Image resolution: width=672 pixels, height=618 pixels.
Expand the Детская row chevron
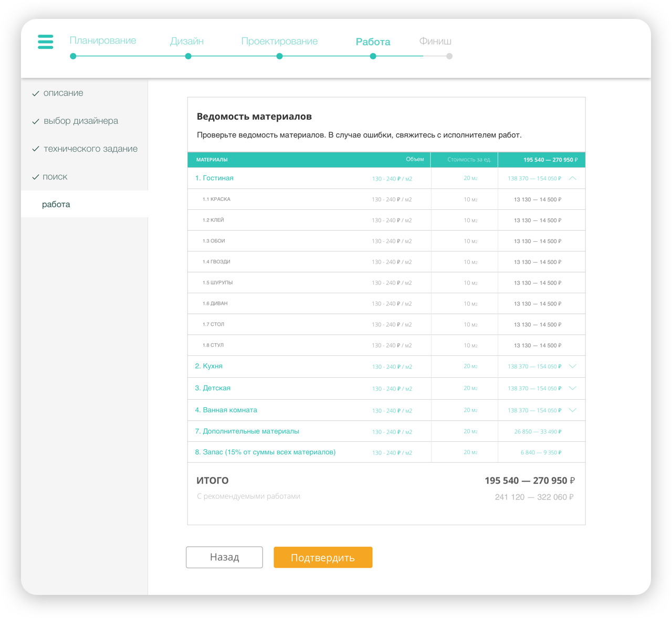tap(573, 388)
